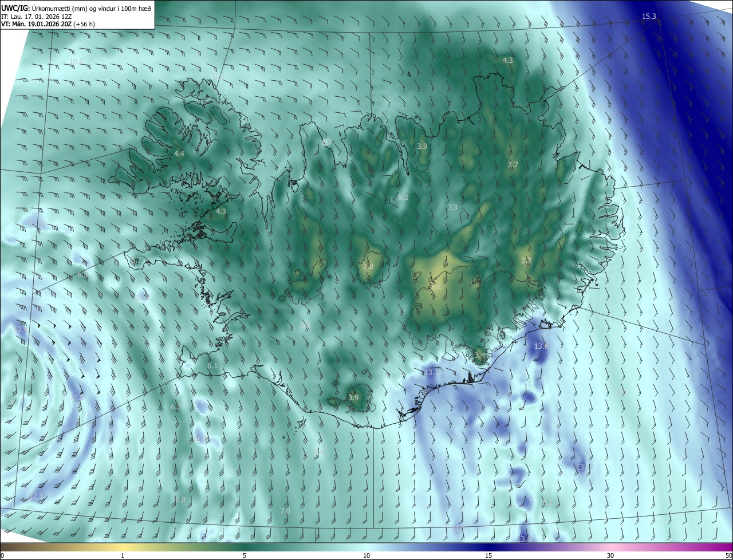This screenshot has width=733, height=560.
Task: Click the 10.0 value label
Action: pyautogui.click(x=76, y=61)
